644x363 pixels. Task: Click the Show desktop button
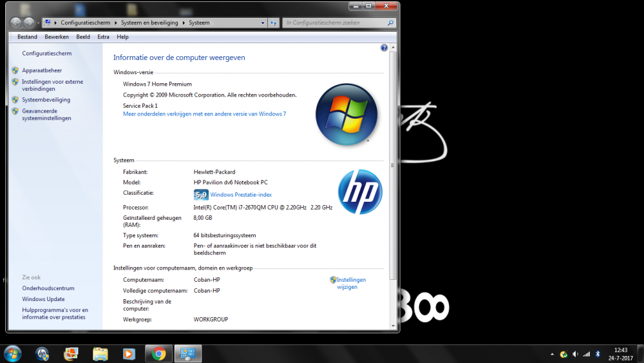tap(640, 354)
